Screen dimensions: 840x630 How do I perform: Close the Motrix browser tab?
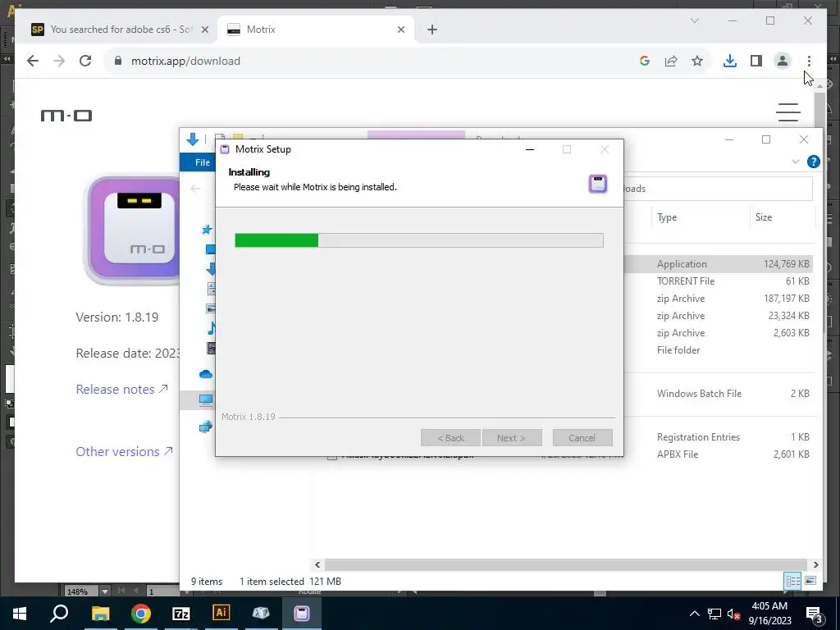coord(400,30)
